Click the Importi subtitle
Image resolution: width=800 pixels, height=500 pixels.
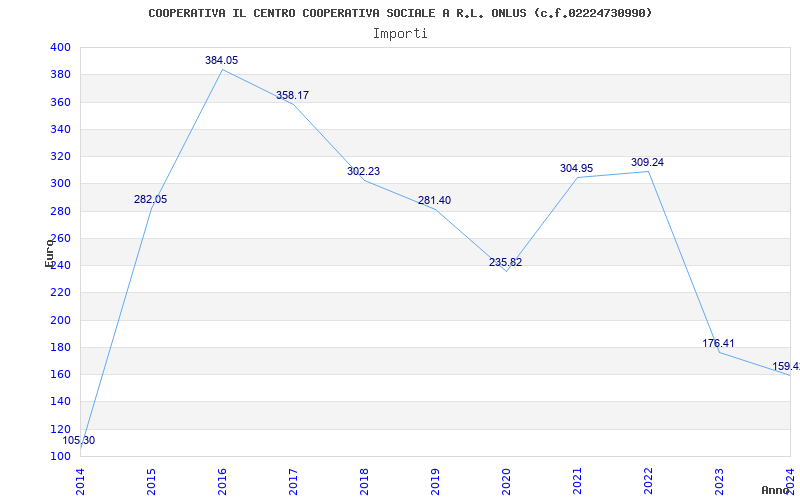click(x=400, y=34)
